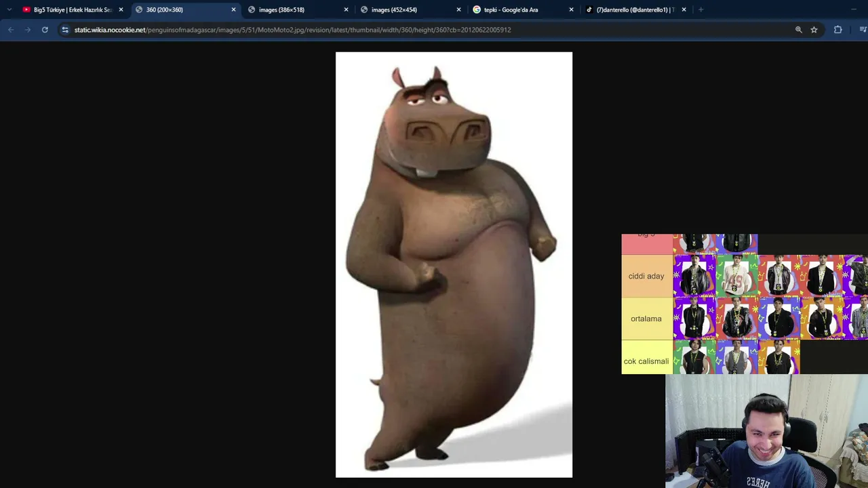Screen dimensions: 868x488
Task: Switch to the images (452×454) tab
Action: coord(410,9)
